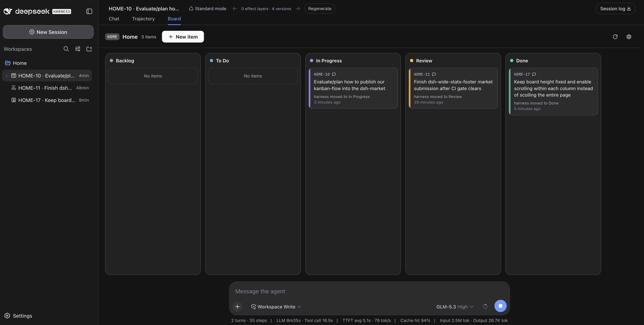Open comments icon on HOME-11 card

click(434, 74)
